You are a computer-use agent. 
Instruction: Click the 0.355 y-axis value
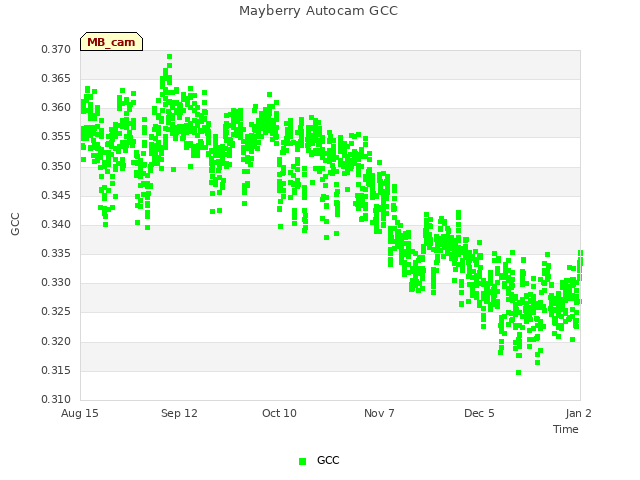click(56, 137)
